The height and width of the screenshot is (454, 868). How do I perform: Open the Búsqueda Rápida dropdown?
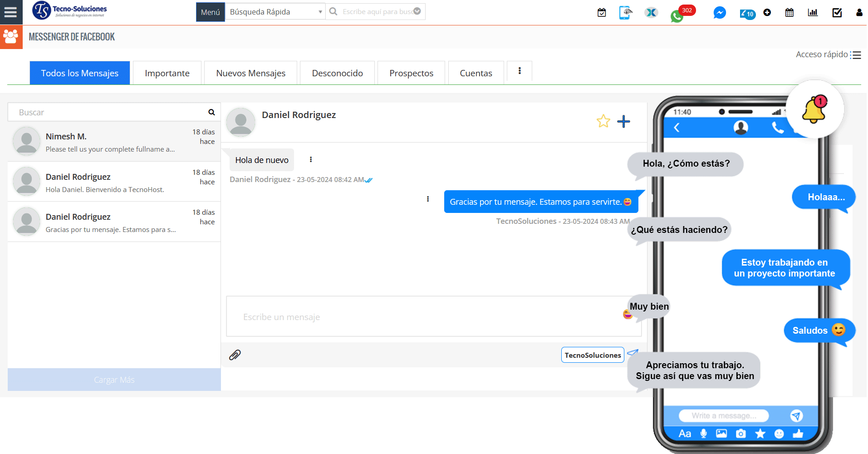click(275, 11)
